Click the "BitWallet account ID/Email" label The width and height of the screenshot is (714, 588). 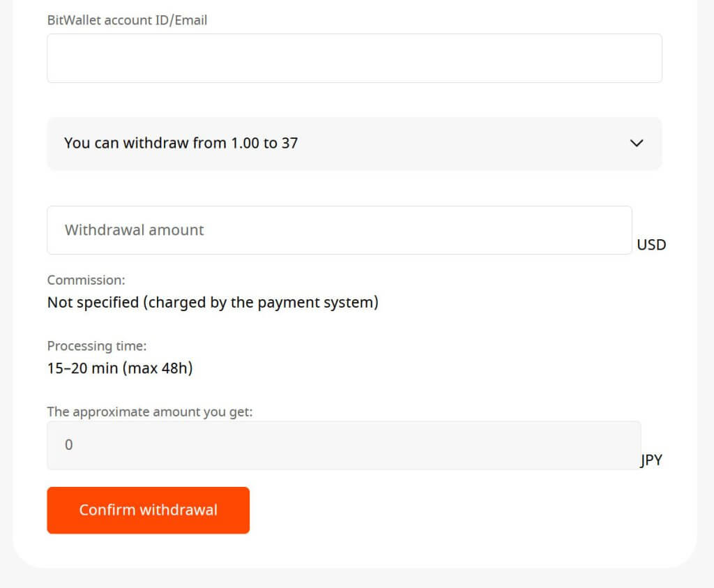[127, 20]
